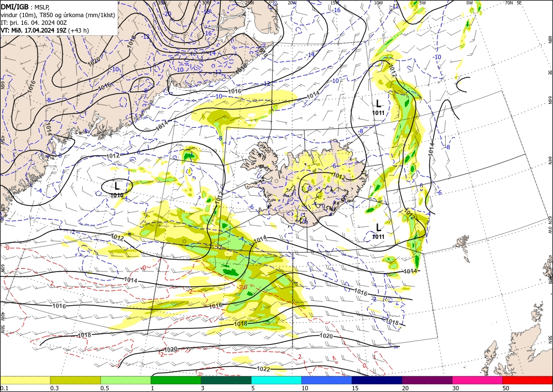Click the "vindur (10m), T850 og úrkoma" line
The width and height of the screenshot is (553, 392).
point(58,14)
